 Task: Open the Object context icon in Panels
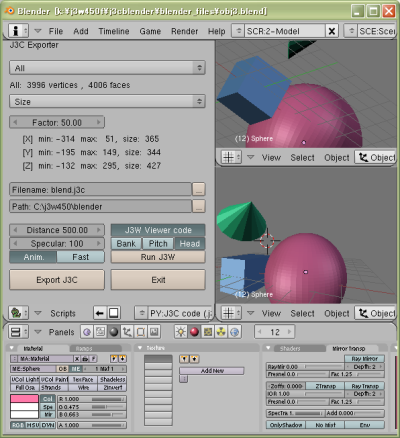click(x=127, y=332)
